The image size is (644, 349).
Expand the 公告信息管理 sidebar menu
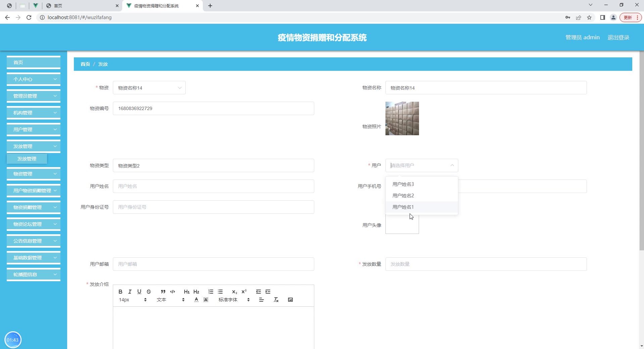[x=34, y=241]
